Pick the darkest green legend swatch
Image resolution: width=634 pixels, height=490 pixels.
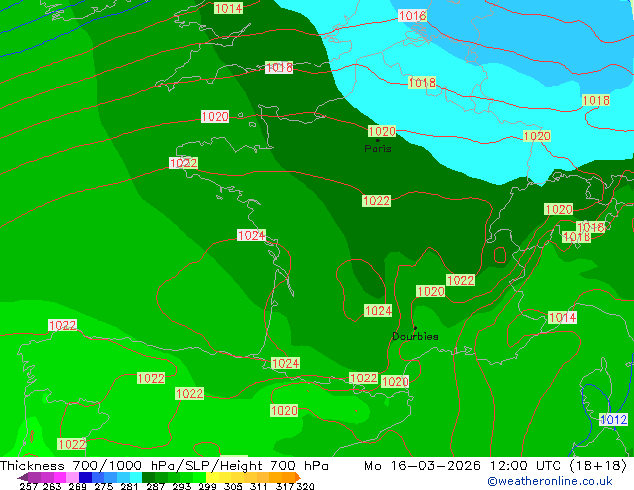point(148,477)
